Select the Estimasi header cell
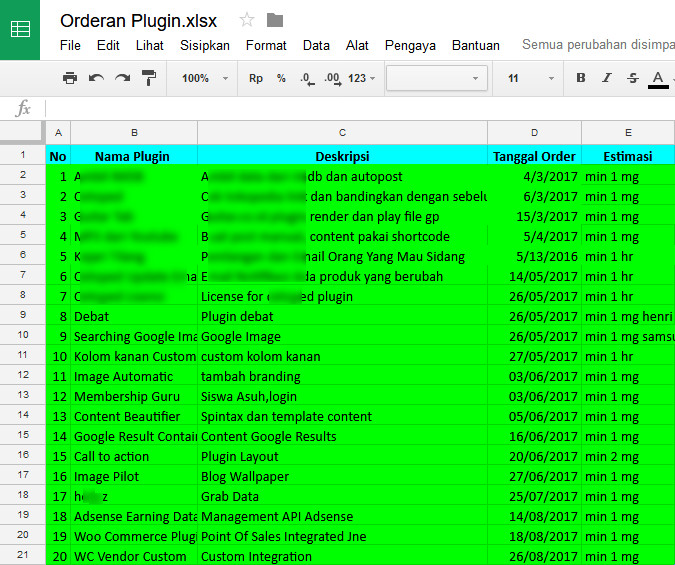675x565 pixels. [x=628, y=155]
